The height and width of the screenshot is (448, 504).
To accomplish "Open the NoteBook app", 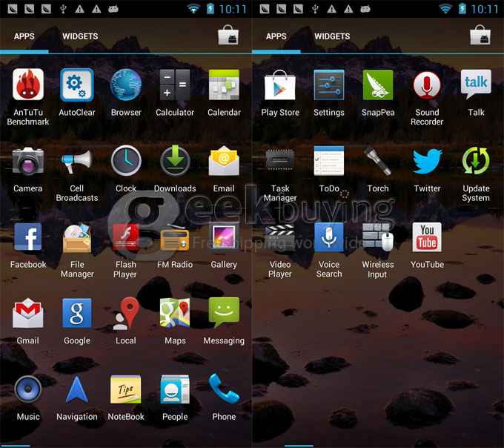I will [x=126, y=389].
